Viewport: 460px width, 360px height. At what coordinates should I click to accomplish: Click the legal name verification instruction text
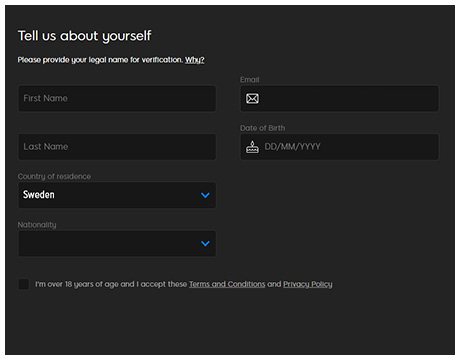click(x=100, y=60)
